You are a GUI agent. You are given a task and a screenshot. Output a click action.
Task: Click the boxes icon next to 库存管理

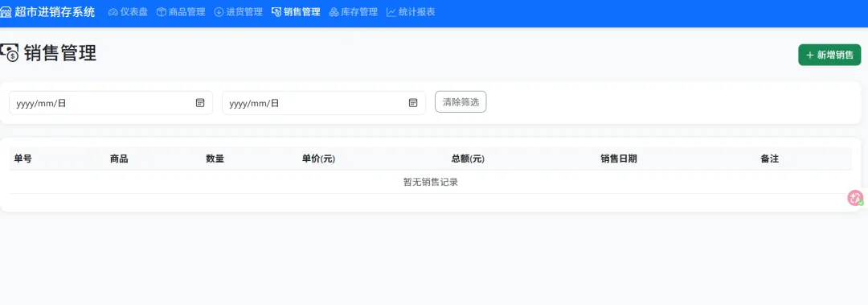pyautogui.click(x=334, y=12)
